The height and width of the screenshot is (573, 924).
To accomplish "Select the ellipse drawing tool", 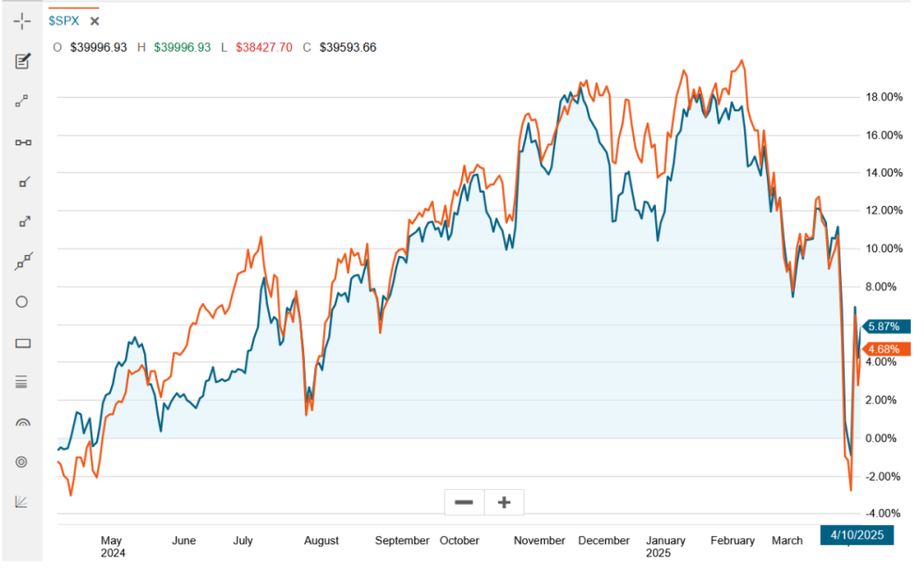I will [x=22, y=301].
